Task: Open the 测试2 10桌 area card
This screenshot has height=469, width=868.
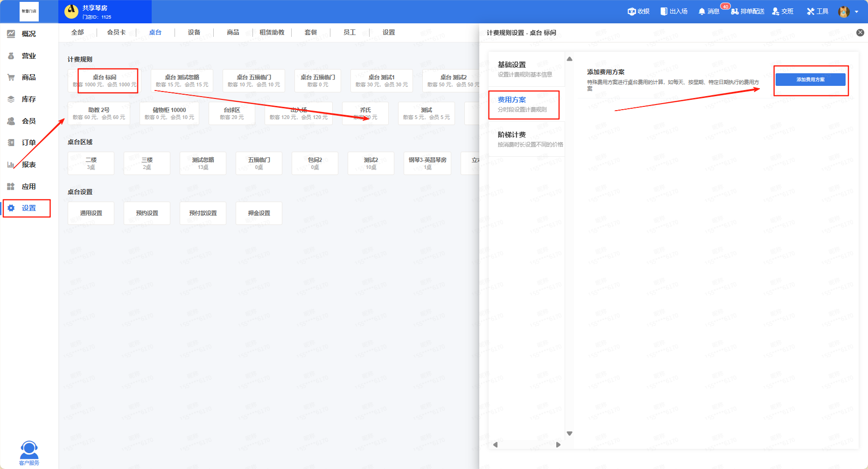Action: [371, 163]
